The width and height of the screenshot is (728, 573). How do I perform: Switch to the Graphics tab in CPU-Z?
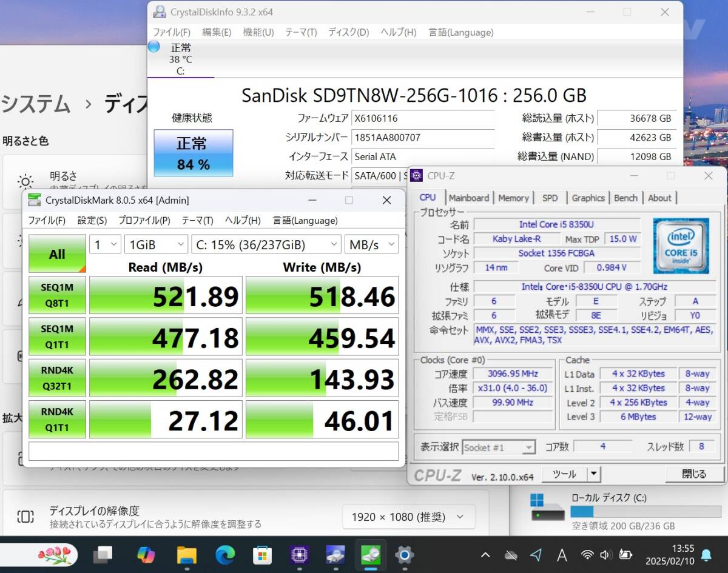pyautogui.click(x=588, y=198)
